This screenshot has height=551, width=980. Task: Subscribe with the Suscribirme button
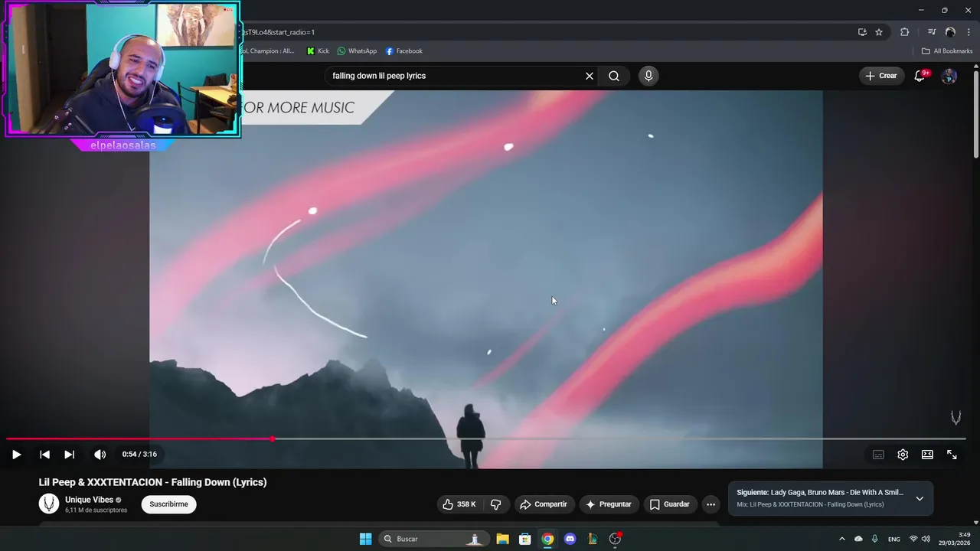click(x=168, y=504)
